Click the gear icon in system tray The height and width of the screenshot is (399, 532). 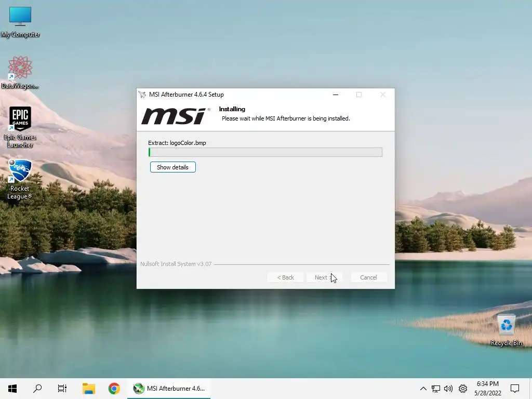coord(463,389)
